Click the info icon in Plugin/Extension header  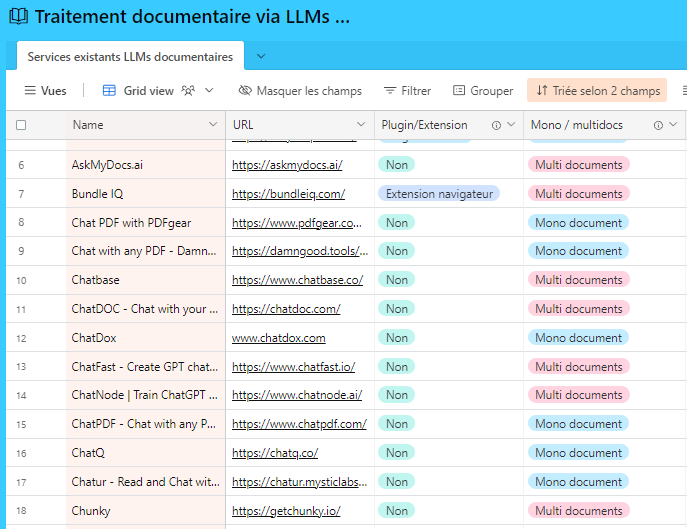[x=496, y=125]
